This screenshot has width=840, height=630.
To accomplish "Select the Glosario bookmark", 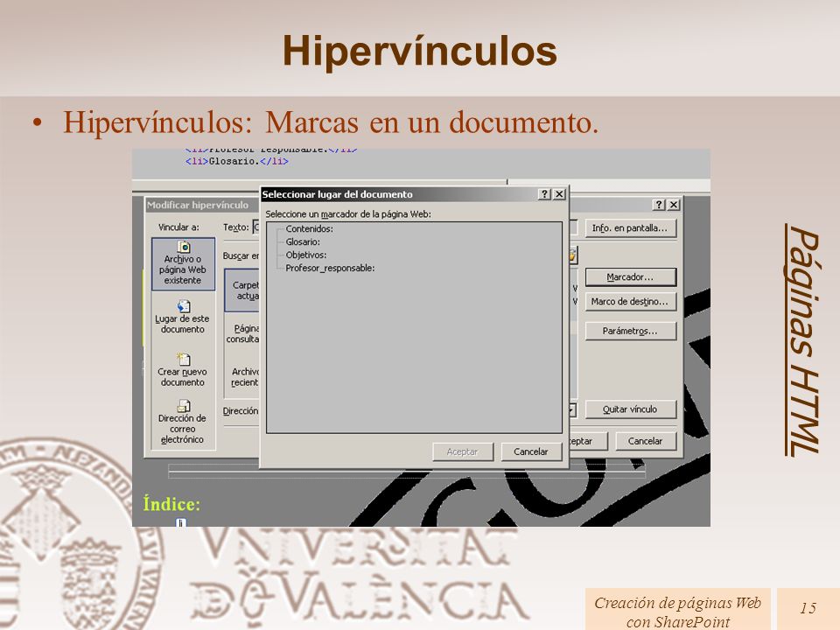I will coord(303,241).
